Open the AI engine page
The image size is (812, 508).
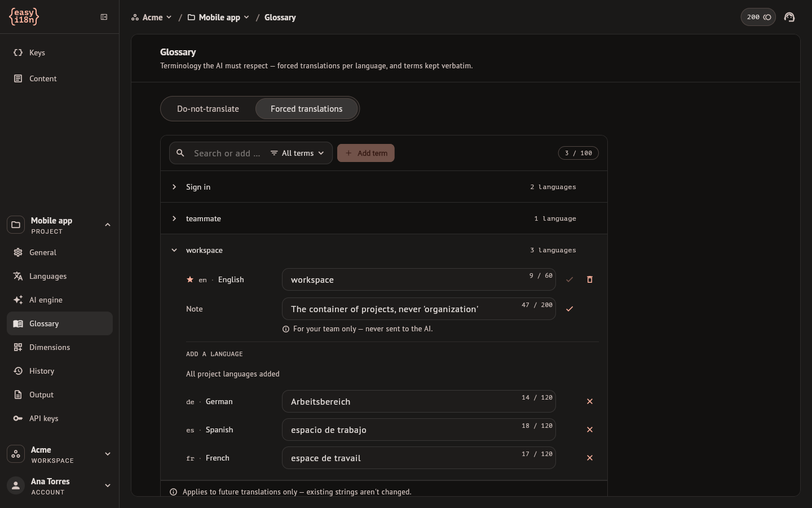(x=60, y=300)
